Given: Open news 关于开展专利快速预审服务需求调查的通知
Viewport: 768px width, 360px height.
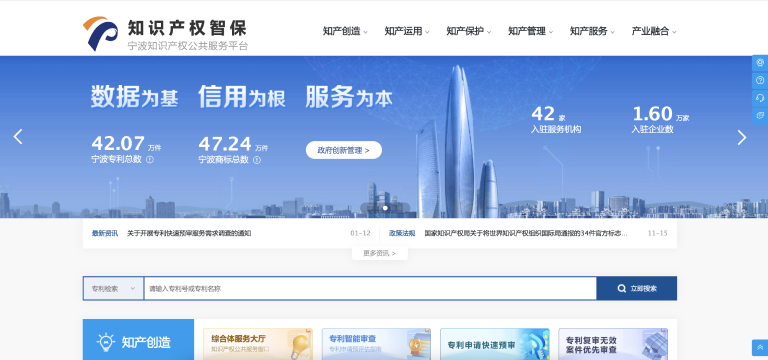Looking at the screenshot, I should (x=189, y=233).
